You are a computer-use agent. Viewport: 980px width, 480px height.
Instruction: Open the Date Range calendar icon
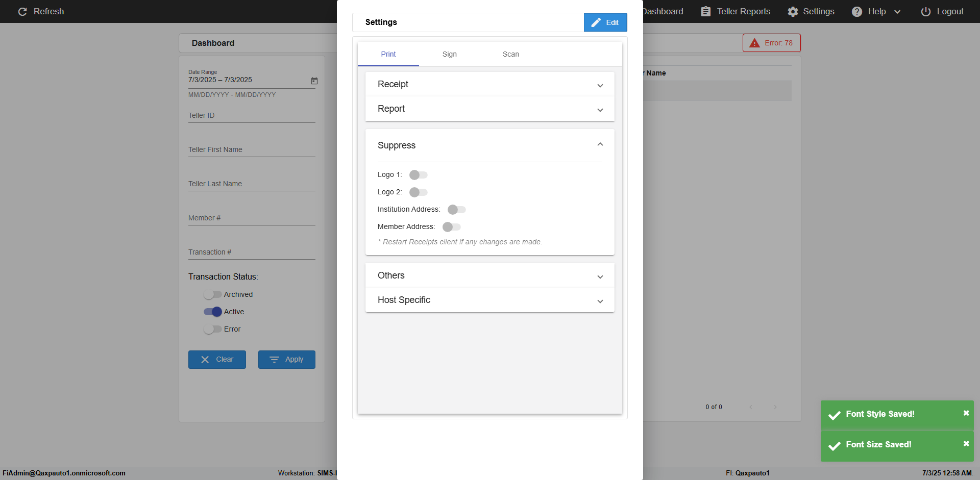tap(314, 81)
